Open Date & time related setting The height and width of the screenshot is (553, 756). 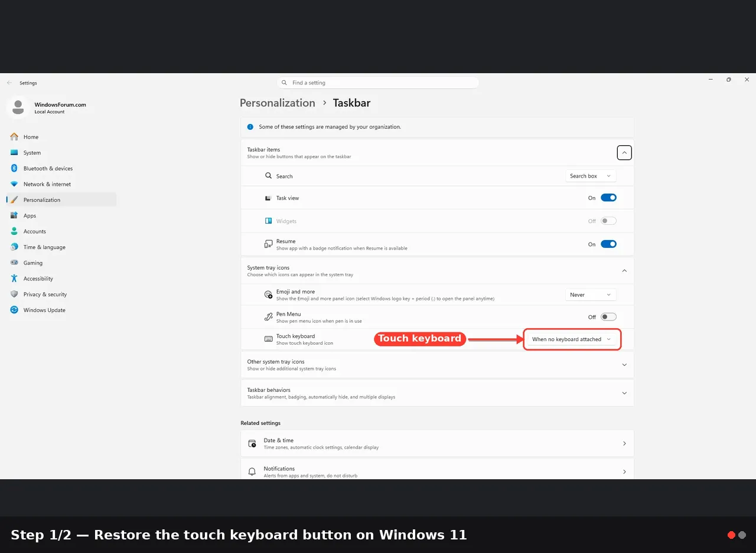click(437, 443)
